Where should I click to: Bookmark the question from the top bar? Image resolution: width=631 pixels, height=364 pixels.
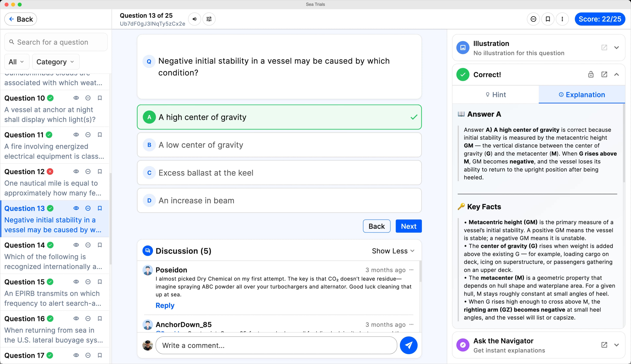[x=548, y=19]
